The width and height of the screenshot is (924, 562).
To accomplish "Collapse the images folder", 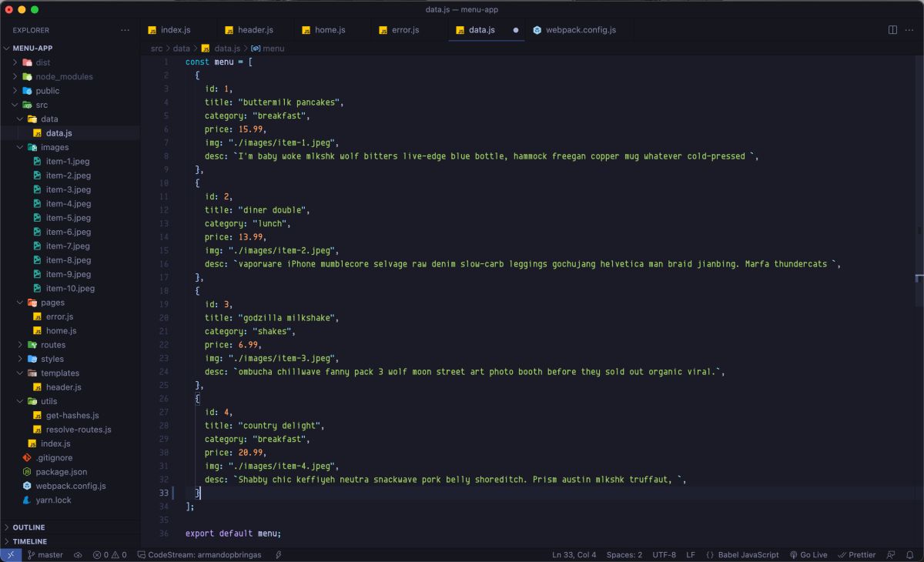I will [70, 147].
